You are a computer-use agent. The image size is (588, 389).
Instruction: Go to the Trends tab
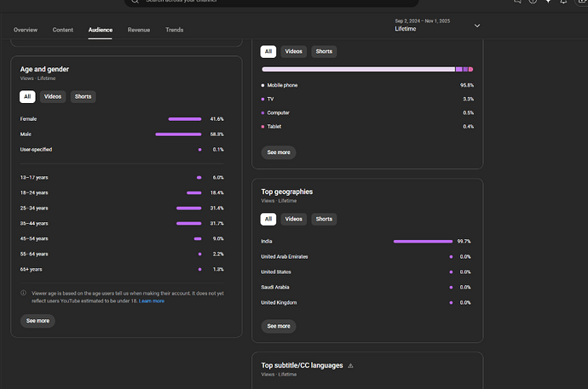pyautogui.click(x=175, y=30)
